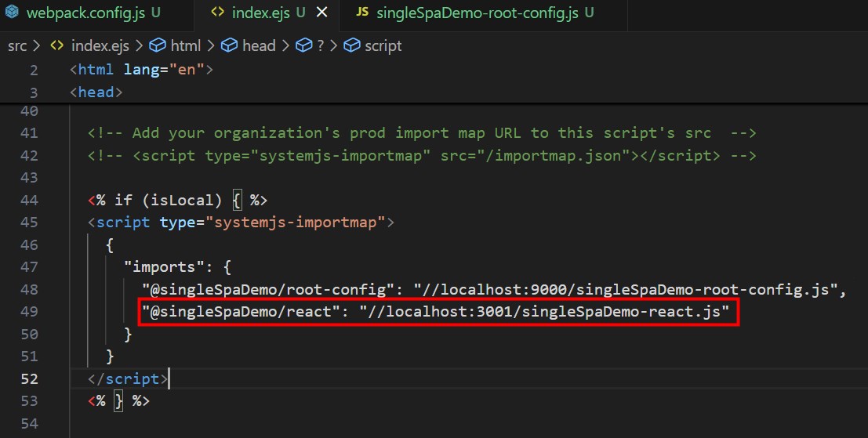The height and width of the screenshot is (438, 868).
Task: Expand the chevron after the head breadcrumb
Action: [285, 46]
